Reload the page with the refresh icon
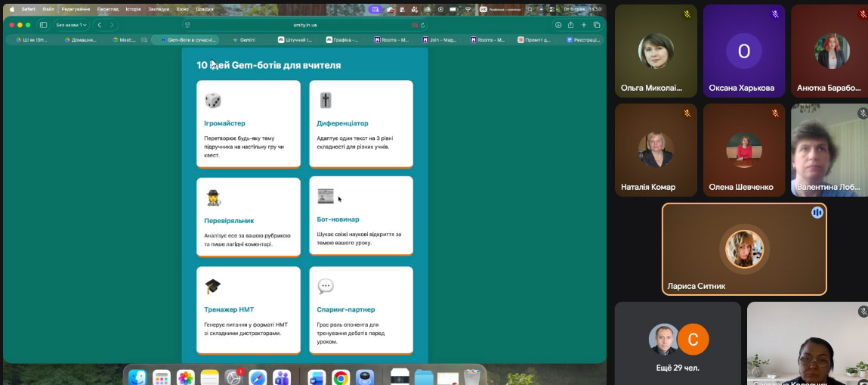The height and width of the screenshot is (385, 868). 423,25
